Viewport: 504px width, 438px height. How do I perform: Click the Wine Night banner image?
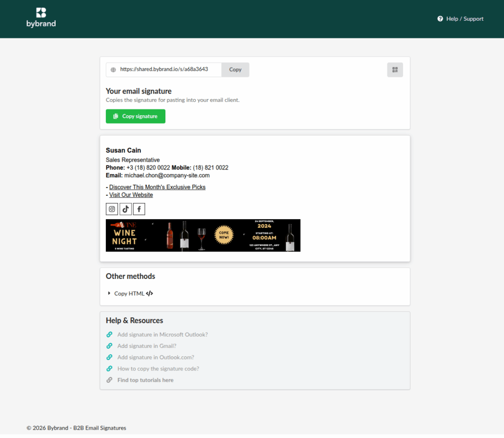pos(203,236)
